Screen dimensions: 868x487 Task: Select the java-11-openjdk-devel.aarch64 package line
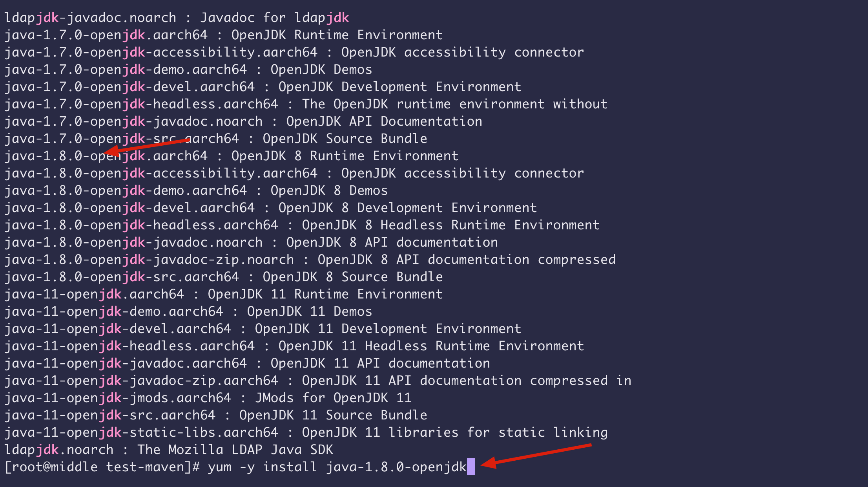(263, 329)
